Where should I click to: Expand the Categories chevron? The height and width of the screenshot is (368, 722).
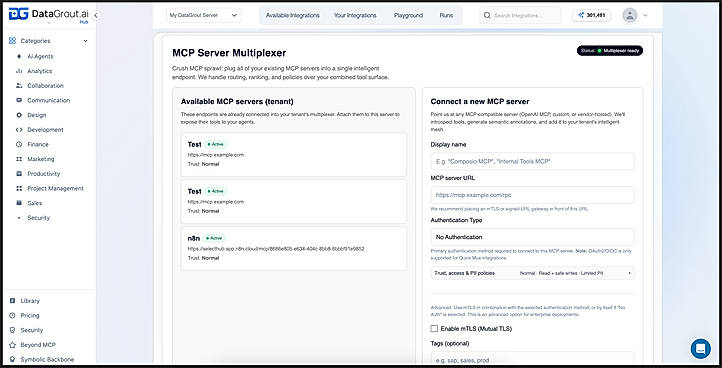[x=85, y=41]
